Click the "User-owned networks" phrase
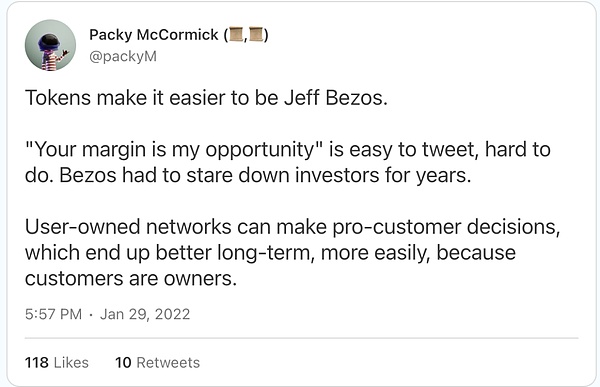600x387 pixels. (128, 227)
